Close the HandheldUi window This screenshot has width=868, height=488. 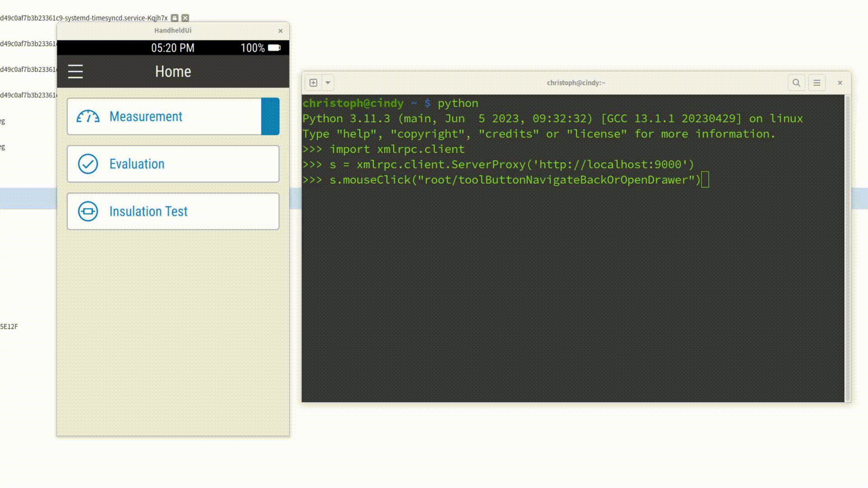pyautogui.click(x=280, y=31)
